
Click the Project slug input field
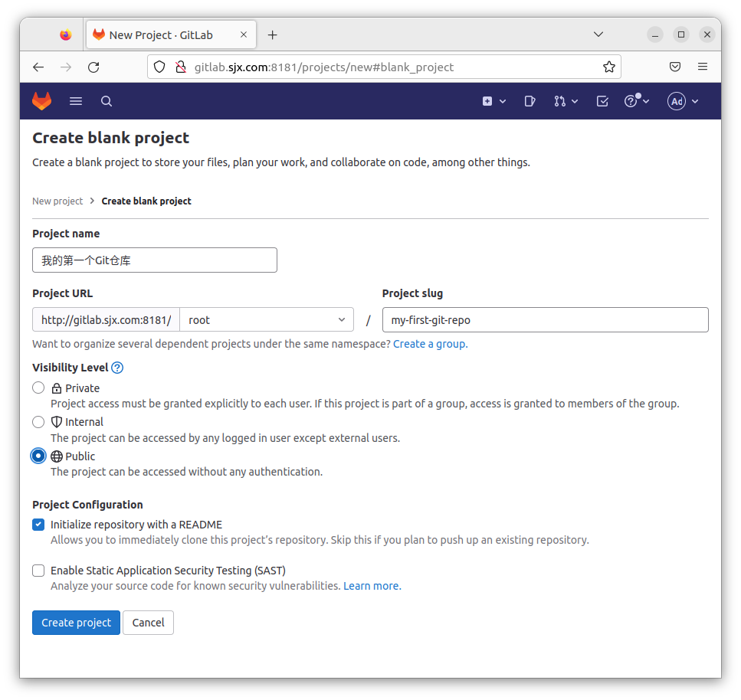click(545, 320)
